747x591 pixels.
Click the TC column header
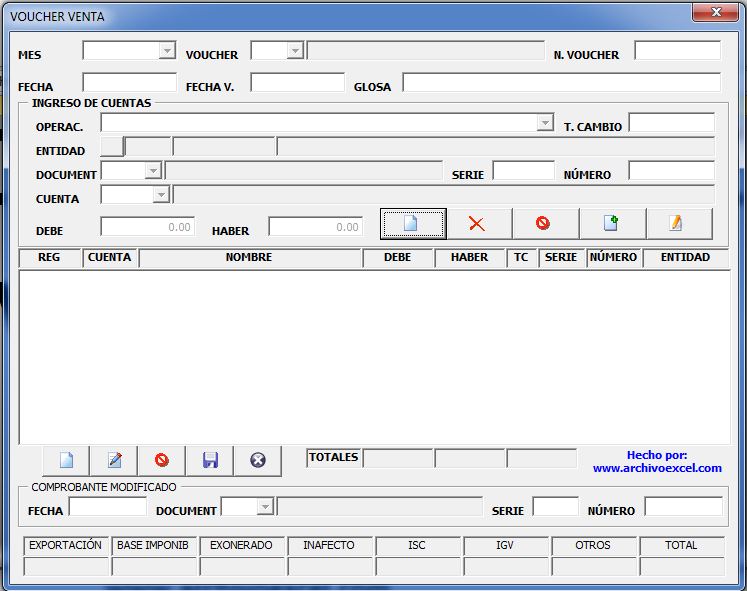[521, 258]
